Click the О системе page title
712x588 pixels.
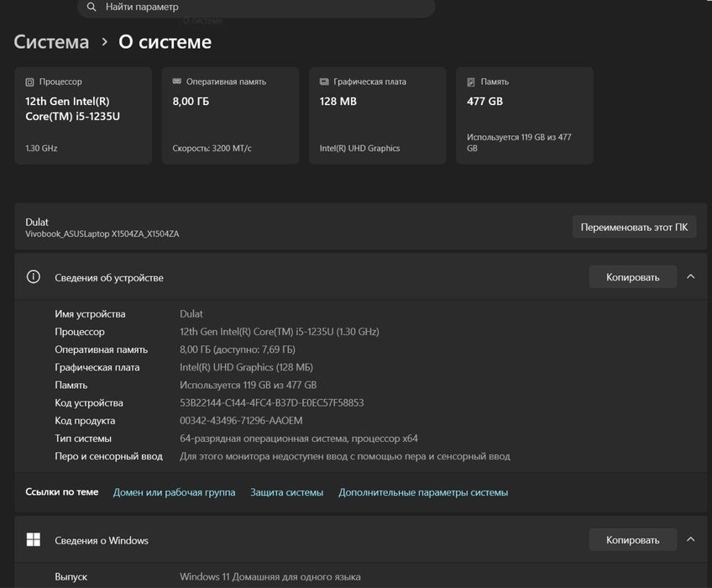[165, 42]
